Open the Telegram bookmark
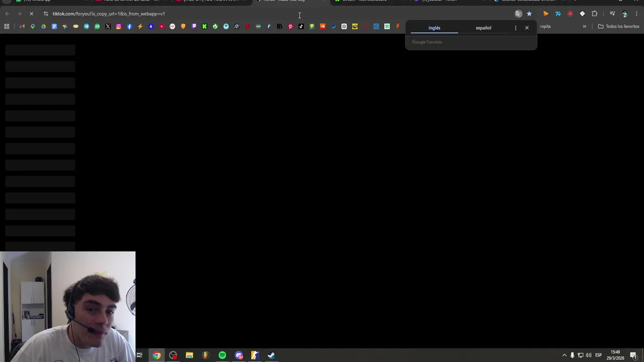 pyautogui.click(x=87, y=26)
